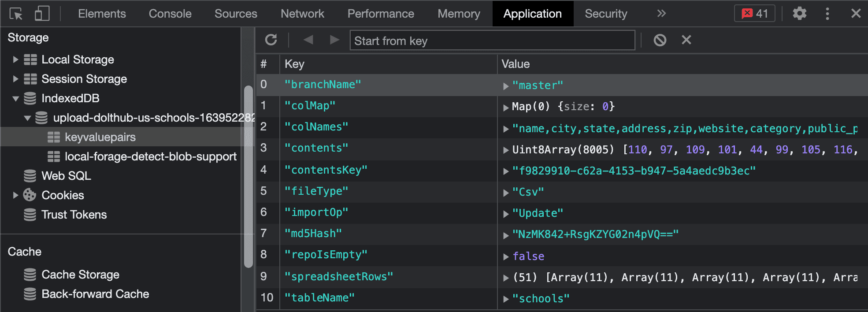Viewport: 868px width, 312px height.
Task: Open DevTools settings gear
Action: click(x=799, y=14)
